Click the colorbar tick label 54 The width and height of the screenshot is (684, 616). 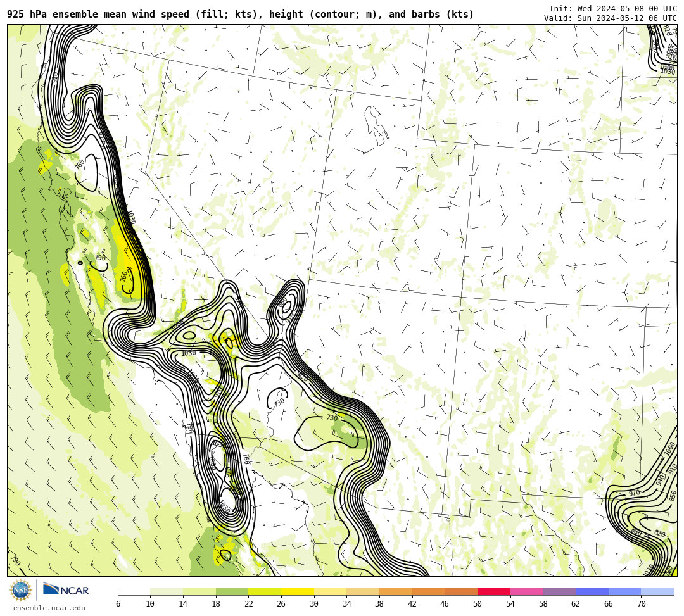[510, 604]
